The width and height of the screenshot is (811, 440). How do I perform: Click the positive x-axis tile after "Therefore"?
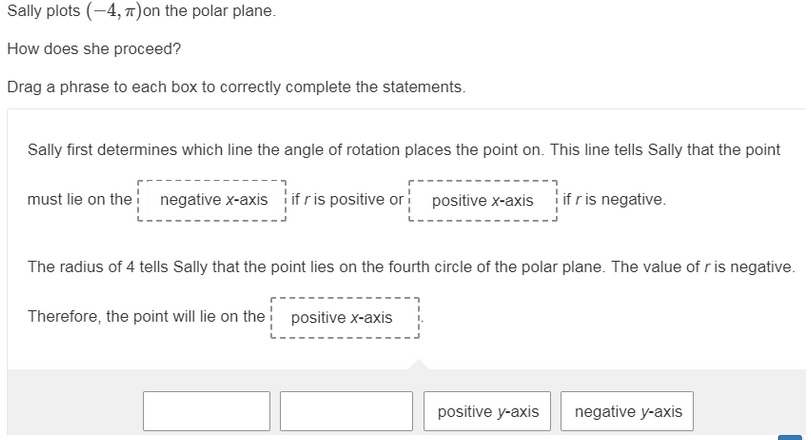342,318
